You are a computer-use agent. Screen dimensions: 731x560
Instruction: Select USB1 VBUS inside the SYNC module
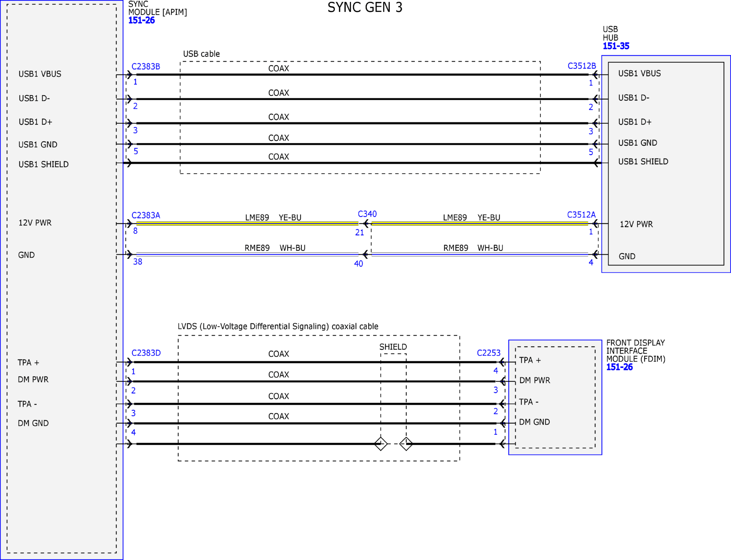(x=40, y=74)
